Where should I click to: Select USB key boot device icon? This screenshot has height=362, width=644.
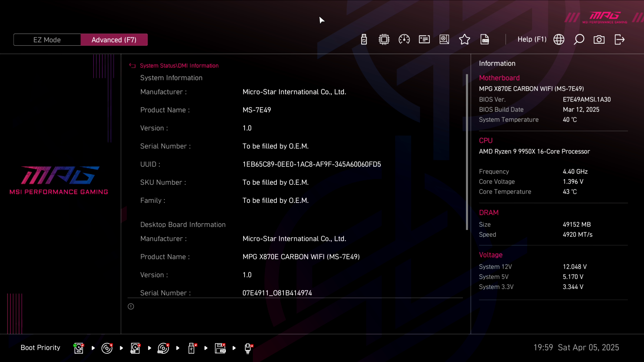[192, 348]
